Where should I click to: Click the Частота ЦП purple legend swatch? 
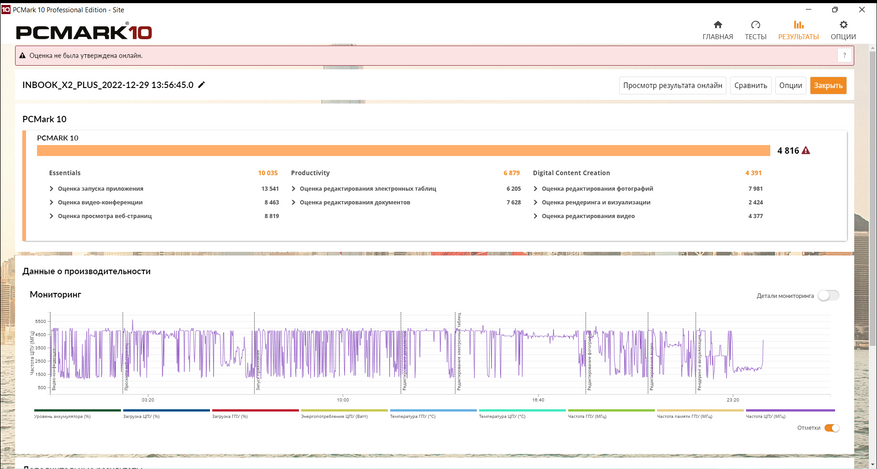(x=790, y=410)
